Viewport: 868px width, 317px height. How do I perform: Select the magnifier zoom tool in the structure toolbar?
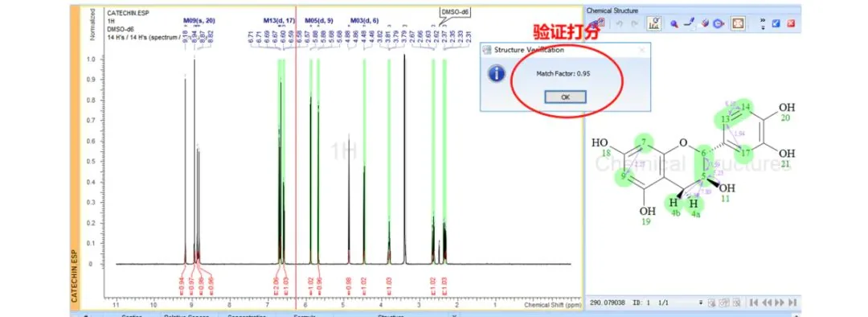point(675,24)
